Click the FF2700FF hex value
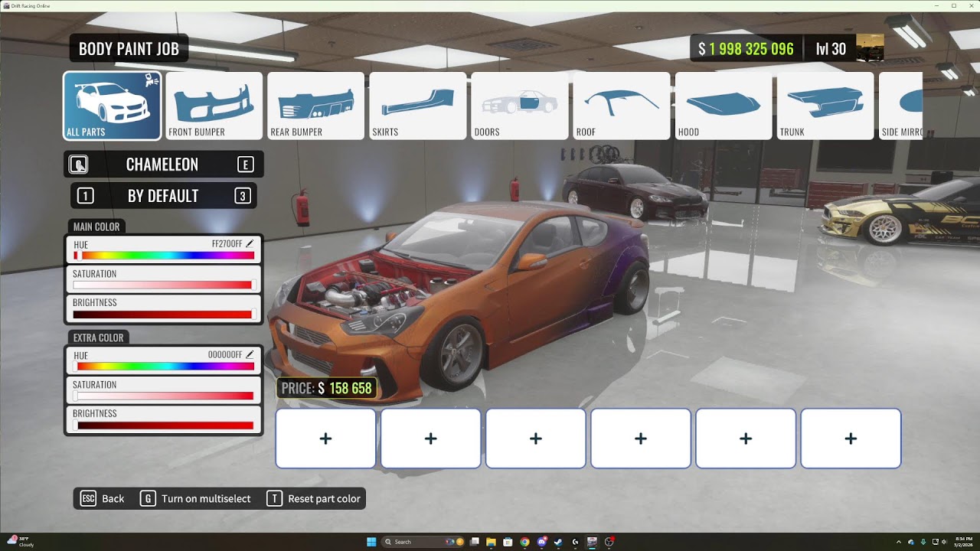This screenshot has width=980, height=551. pyautogui.click(x=227, y=244)
